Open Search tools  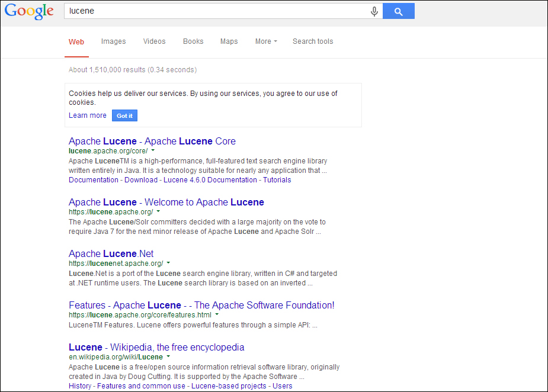click(313, 41)
